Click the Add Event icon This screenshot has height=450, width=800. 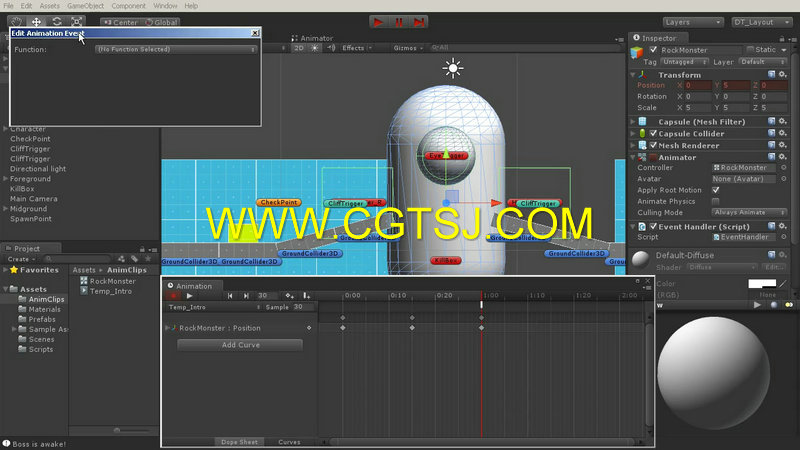click(306, 295)
